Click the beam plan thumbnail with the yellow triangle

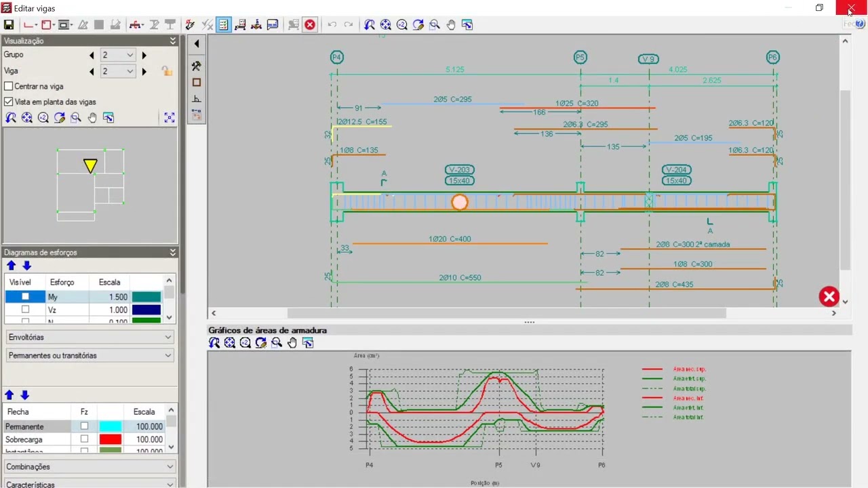click(x=90, y=185)
